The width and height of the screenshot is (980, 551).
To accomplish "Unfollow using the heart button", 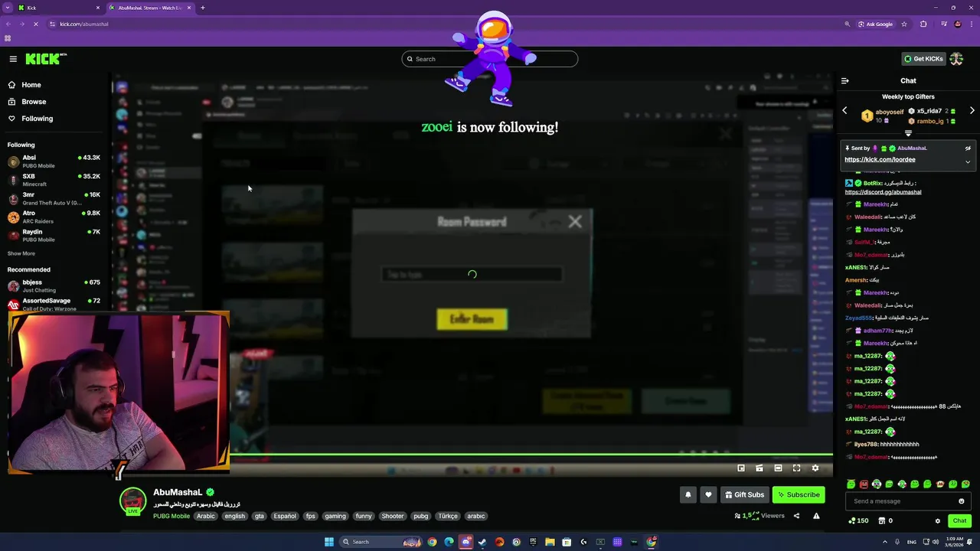I will 708,494.
